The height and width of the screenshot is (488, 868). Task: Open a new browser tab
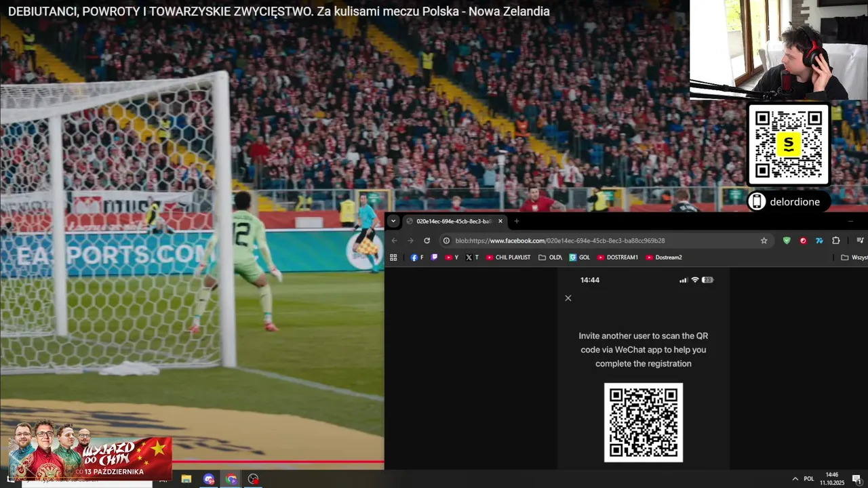click(516, 221)
